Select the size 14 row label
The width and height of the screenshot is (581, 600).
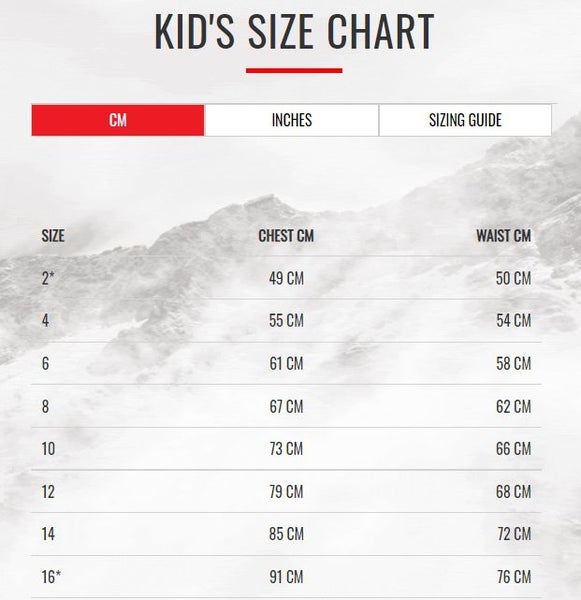tap(48, 534)
